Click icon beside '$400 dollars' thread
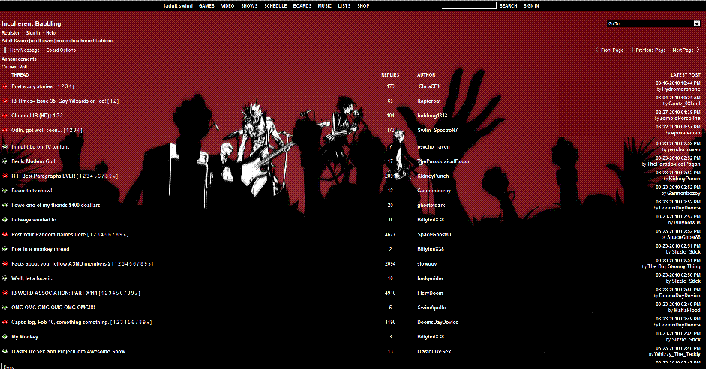This screenshot has width=706, height=369. [x=5, y=205]
